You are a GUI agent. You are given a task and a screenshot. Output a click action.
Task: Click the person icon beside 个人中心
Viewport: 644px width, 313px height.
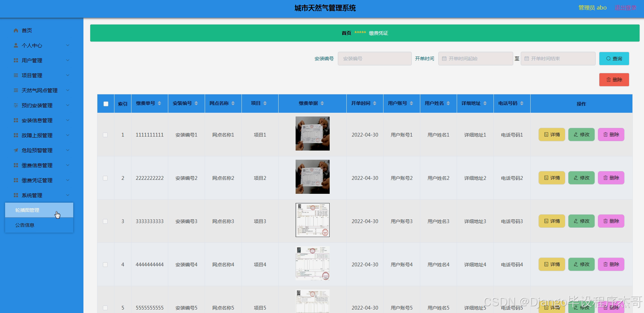click(x=16, y=45)
